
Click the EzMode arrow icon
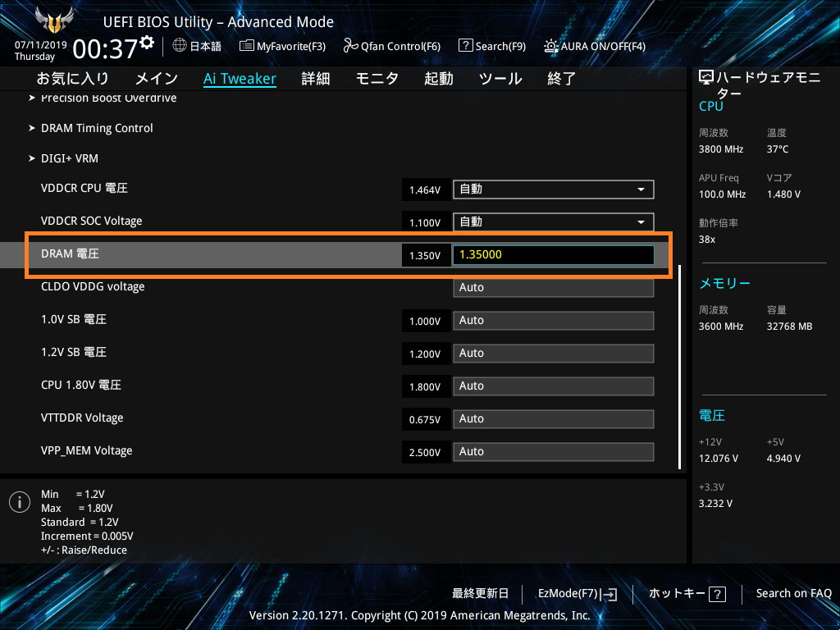coord(609,594)
